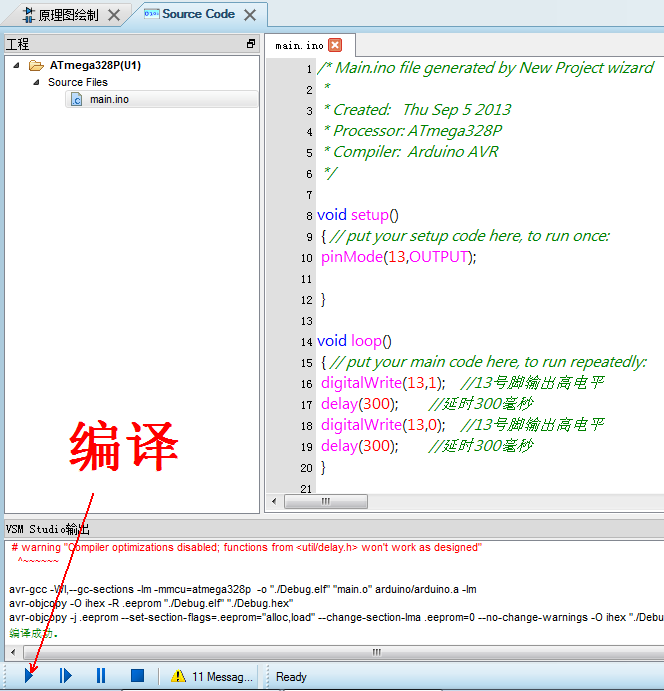Collapse the Source Files folder
Screen dimensions: 664x691
37,82
